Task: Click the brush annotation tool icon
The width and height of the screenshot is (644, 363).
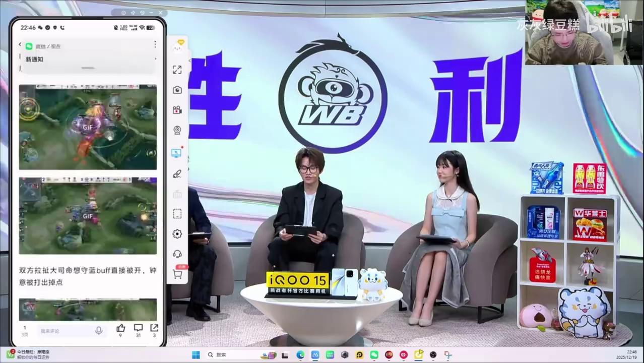Action: (x=177, y=174)
